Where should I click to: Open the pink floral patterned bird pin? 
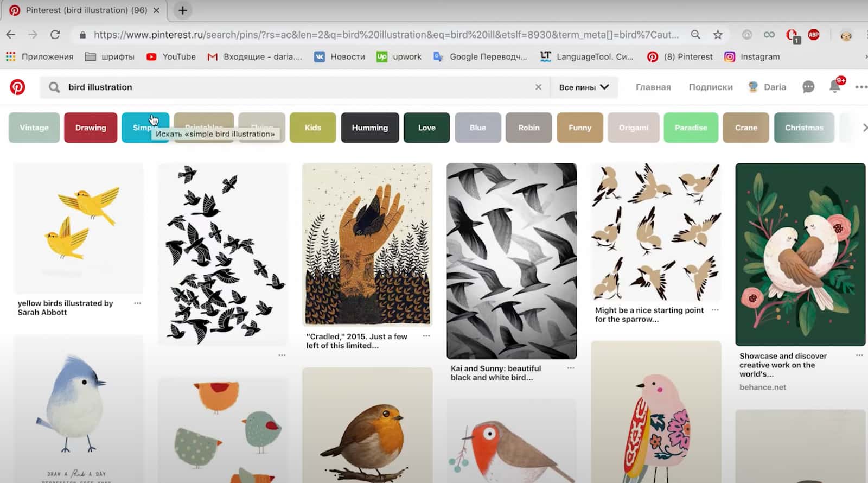click(x=656, y=412)
